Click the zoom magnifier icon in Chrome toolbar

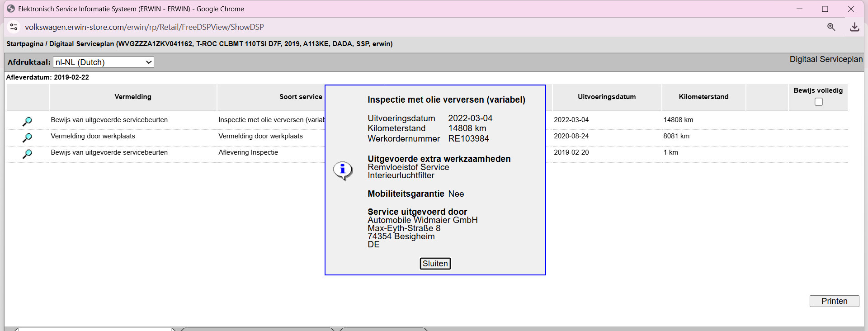831,27
